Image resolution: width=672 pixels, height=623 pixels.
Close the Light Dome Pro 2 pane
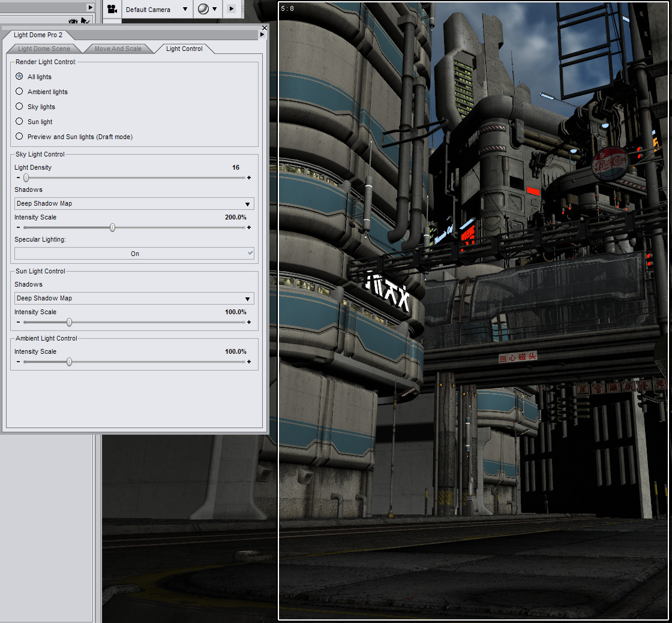265,28
